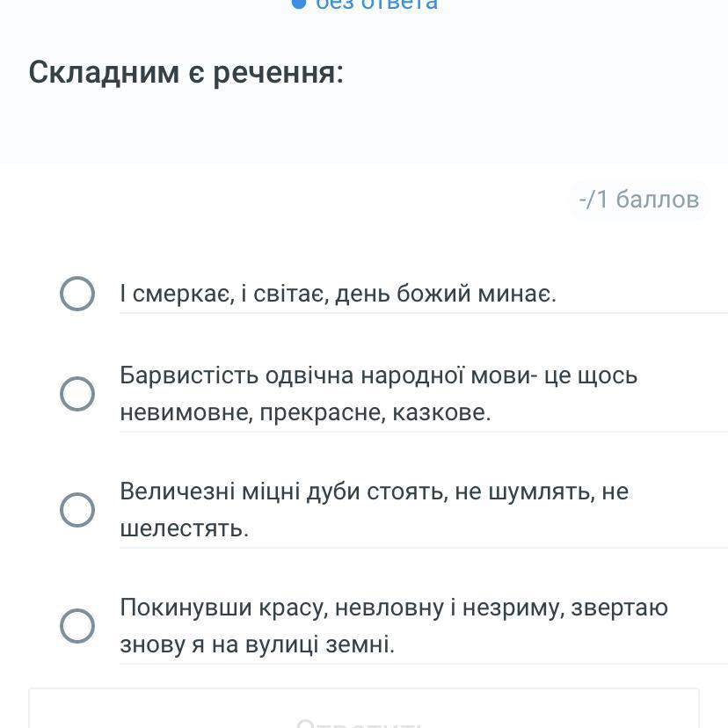Click the line "знову я на вулиці земні."

pos(258,644)
